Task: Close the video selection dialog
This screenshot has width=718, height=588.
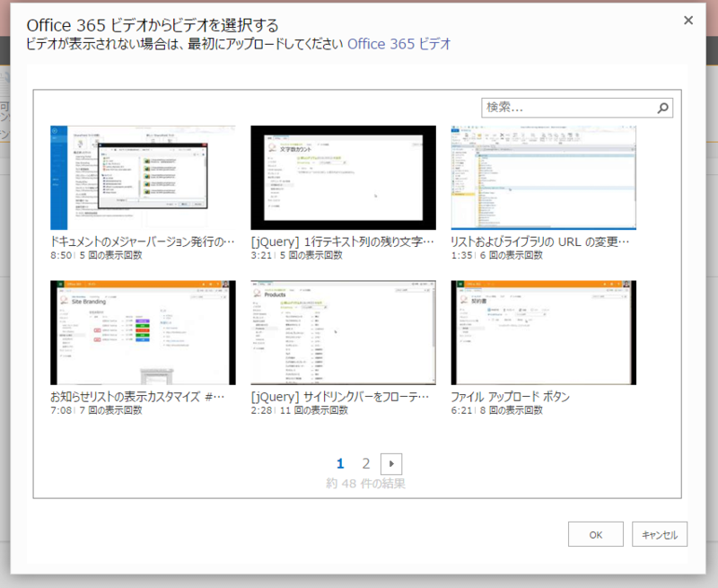Action: (688, 20)
